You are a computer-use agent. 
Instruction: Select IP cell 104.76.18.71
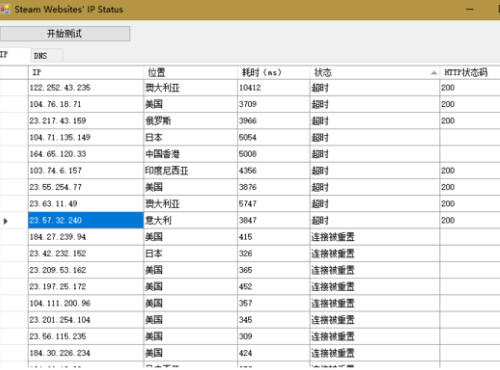tap(86, 104)
